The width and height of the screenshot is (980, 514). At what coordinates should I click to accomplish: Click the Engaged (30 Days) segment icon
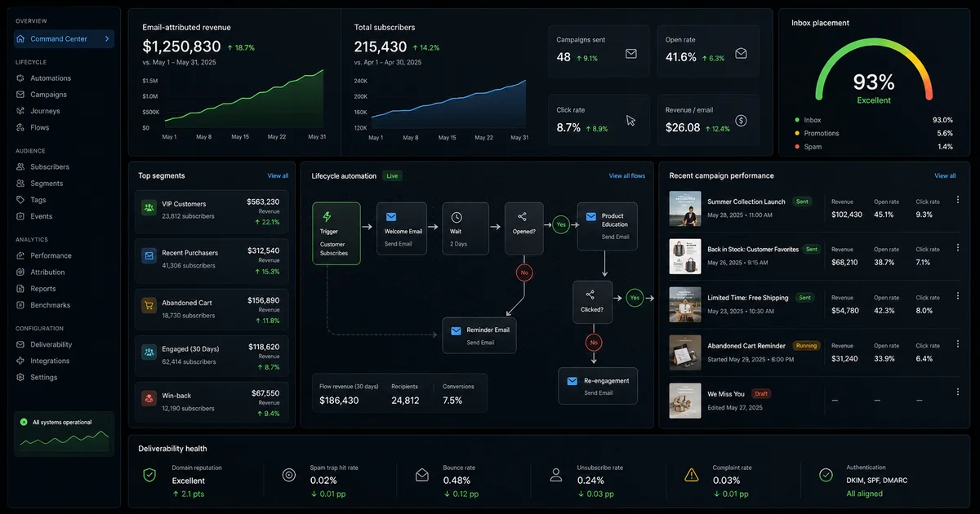149,352
